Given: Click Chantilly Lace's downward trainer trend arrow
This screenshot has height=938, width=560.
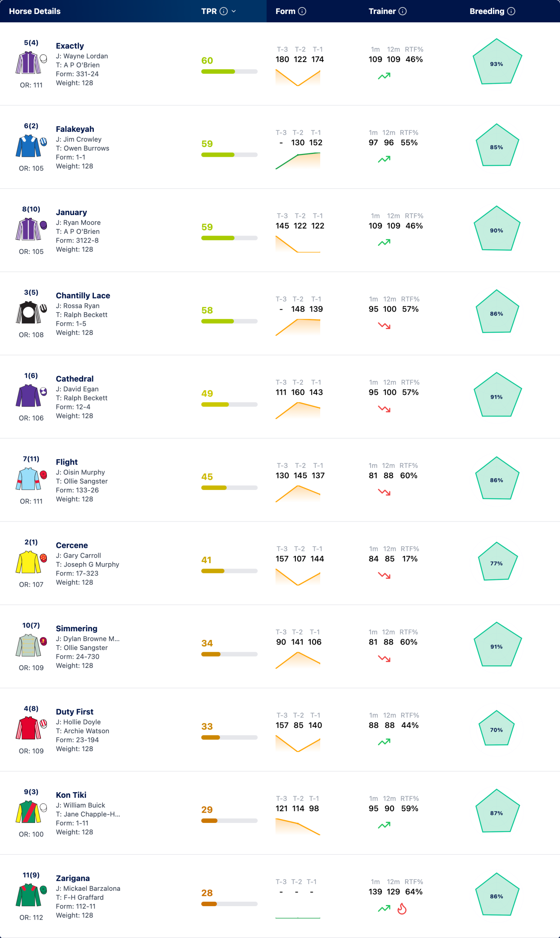Looking at the screenshot, I should coord(384,325).
